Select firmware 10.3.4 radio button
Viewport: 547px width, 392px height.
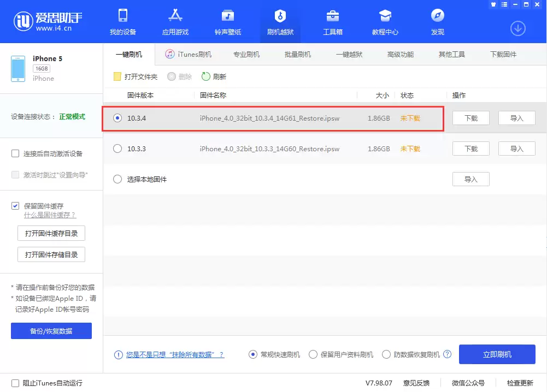pyautogui.click(x=117, y=118)
